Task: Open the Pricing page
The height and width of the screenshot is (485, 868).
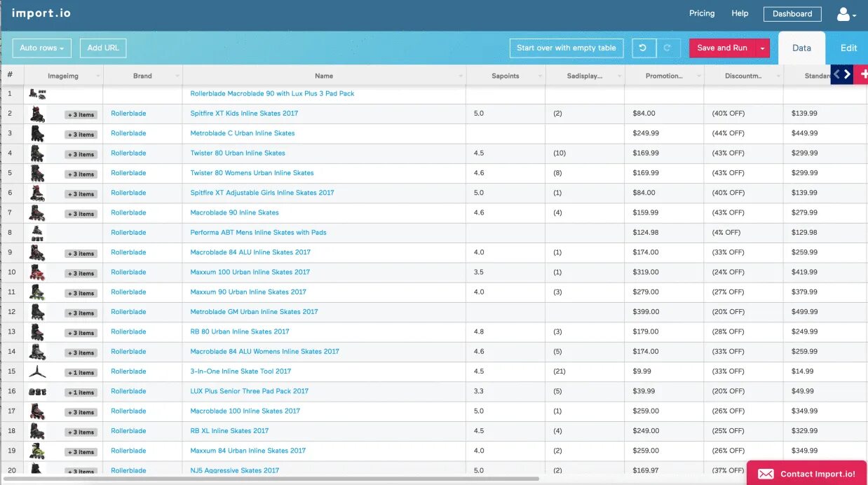Action: tap(702, 13)
